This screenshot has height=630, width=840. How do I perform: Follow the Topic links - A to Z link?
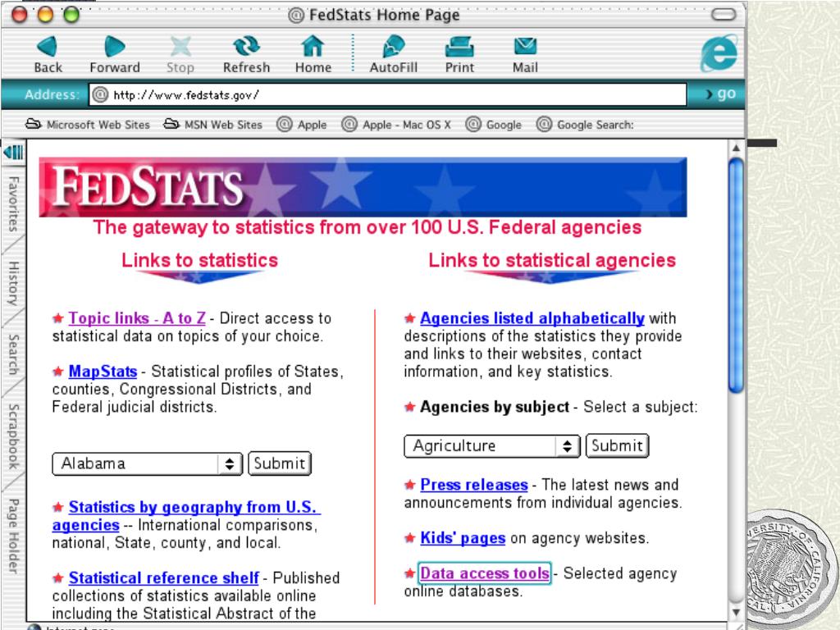(x=137, y=318)
